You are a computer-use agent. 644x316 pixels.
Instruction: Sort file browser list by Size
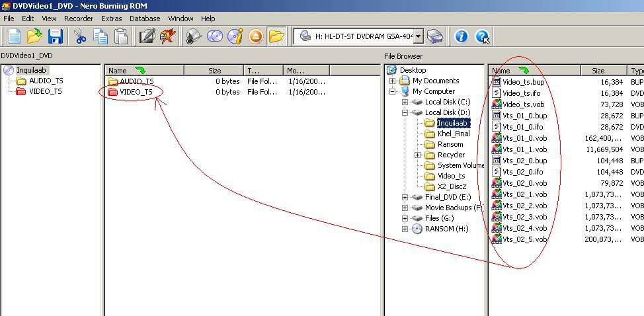coord(604,71)
